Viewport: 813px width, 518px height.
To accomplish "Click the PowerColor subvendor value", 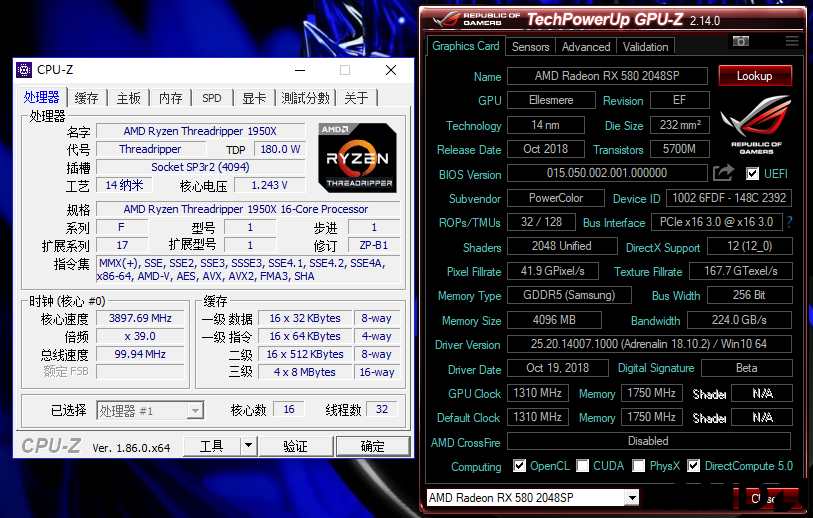I will 556,198.
